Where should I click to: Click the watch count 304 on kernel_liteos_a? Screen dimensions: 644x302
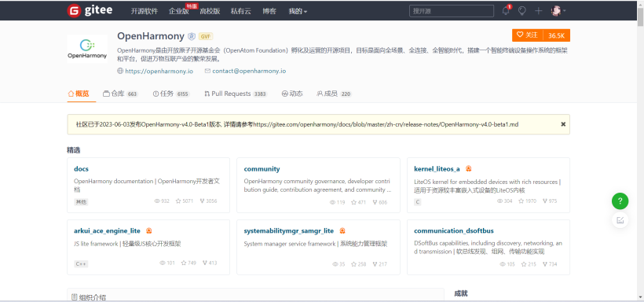pos(505,201)
